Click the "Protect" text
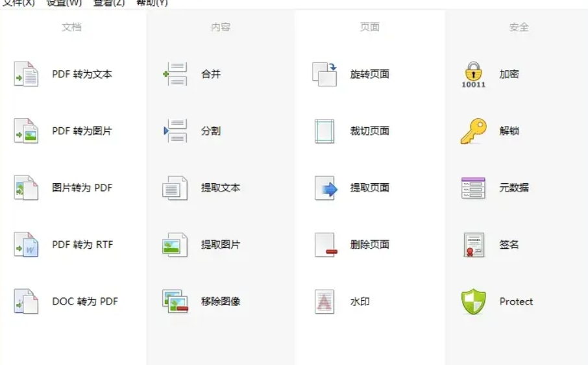Screen dimensions: 588x365 [x=516, y=301]
